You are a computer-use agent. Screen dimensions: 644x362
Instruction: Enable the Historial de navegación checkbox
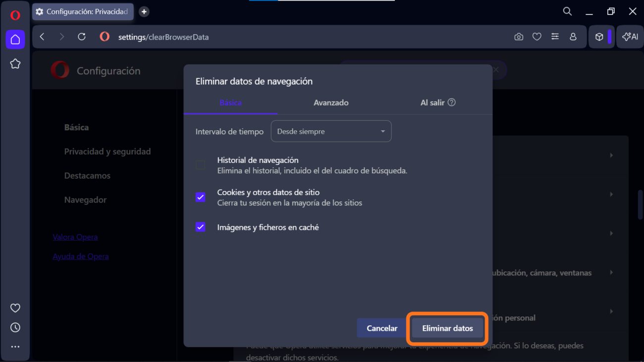(x=201, y=165)
